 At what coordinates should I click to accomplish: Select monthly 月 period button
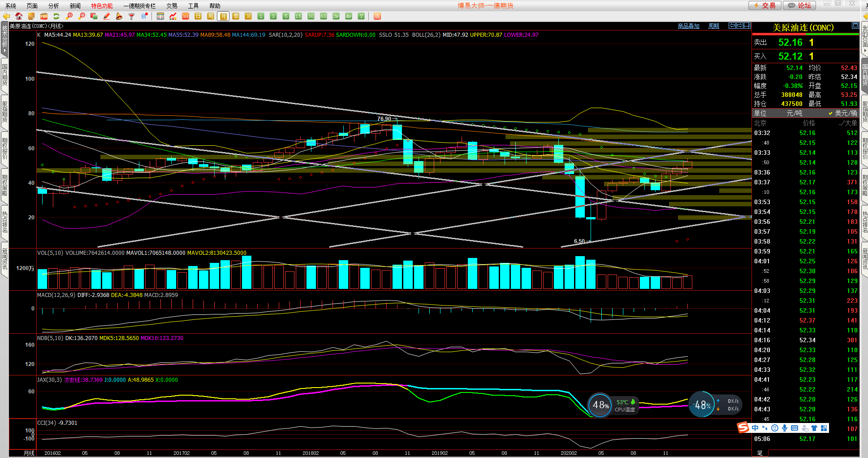pos(223,16)
